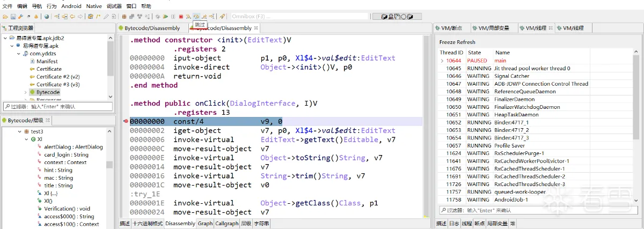
Task: Open the 帮助 menu
Action: pos(146,6)
